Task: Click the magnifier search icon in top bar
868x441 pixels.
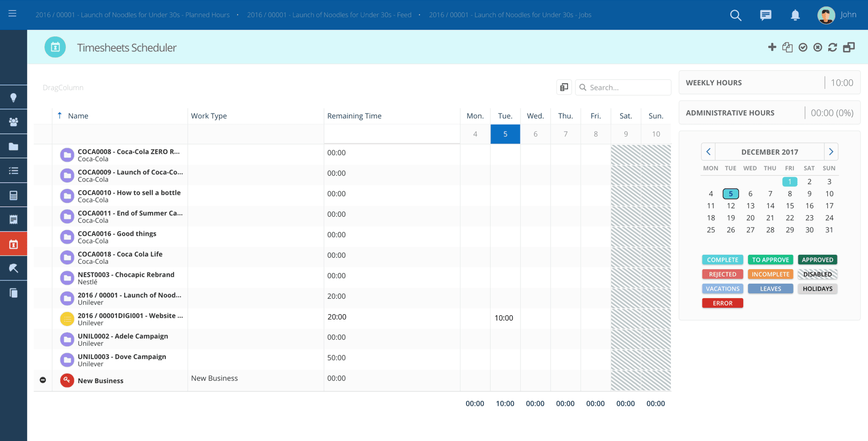Action: pyautogui.click(x=736, y=15)
